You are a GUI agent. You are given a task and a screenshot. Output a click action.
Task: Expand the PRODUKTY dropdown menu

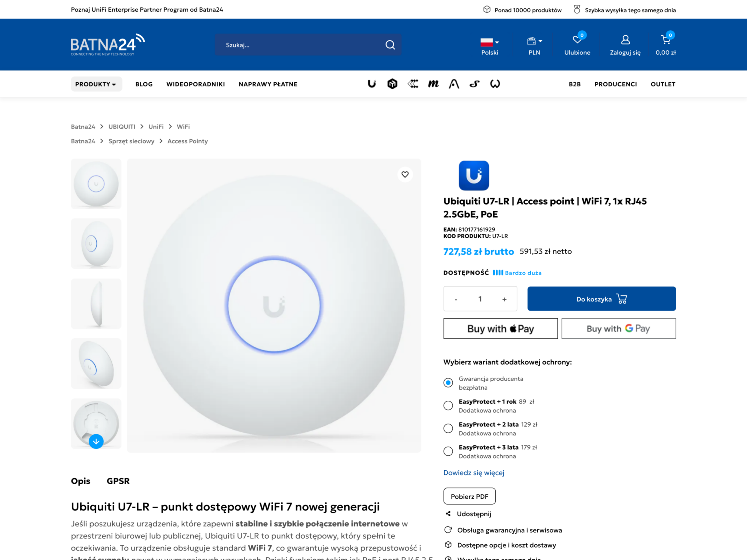coord(96,84)
